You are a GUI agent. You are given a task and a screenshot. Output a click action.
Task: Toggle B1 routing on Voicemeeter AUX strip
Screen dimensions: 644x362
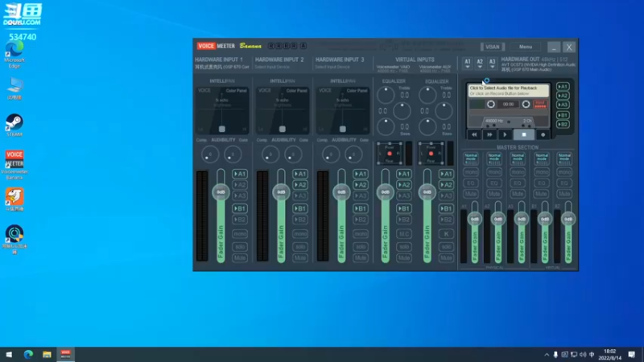tap(446, 208)
